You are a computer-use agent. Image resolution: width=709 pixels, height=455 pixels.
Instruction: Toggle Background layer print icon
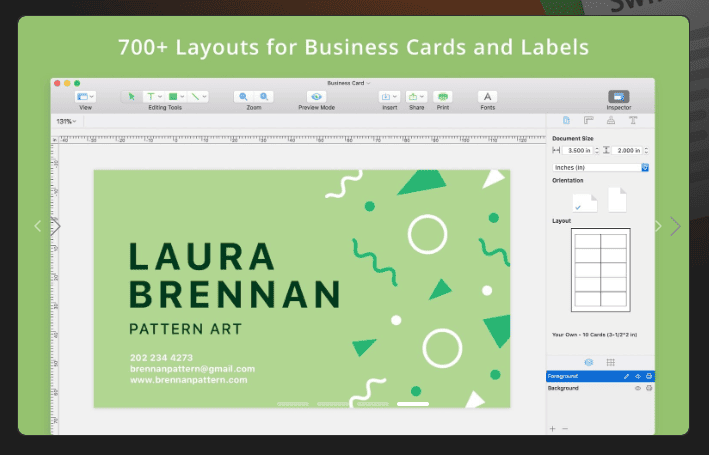649,388
